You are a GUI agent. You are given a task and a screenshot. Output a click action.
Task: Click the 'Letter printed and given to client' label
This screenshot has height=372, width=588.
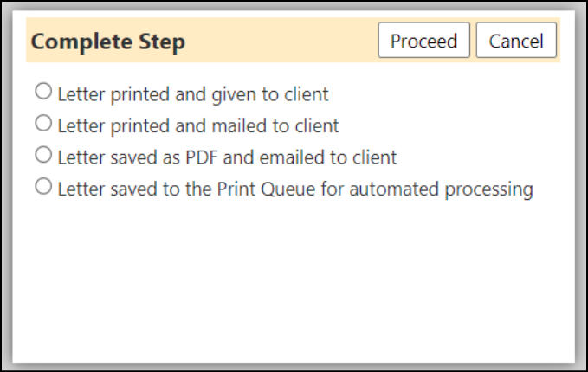coord(193,94)
